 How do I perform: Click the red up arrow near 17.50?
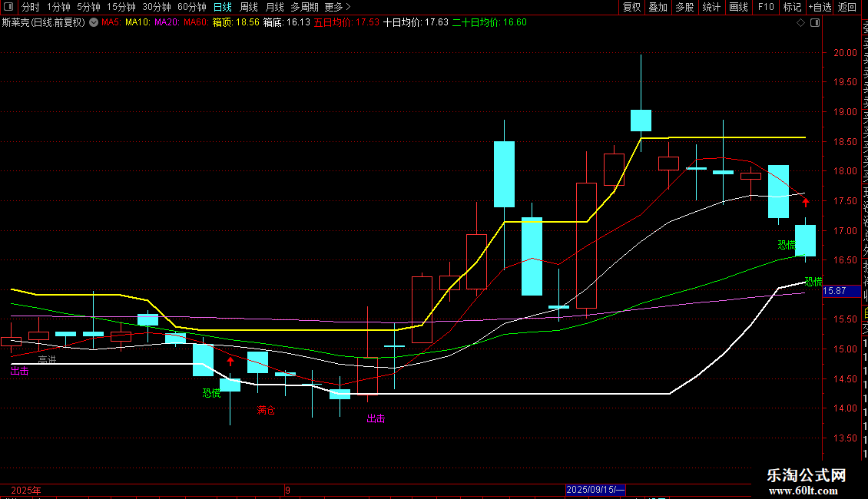coord(806,203)
